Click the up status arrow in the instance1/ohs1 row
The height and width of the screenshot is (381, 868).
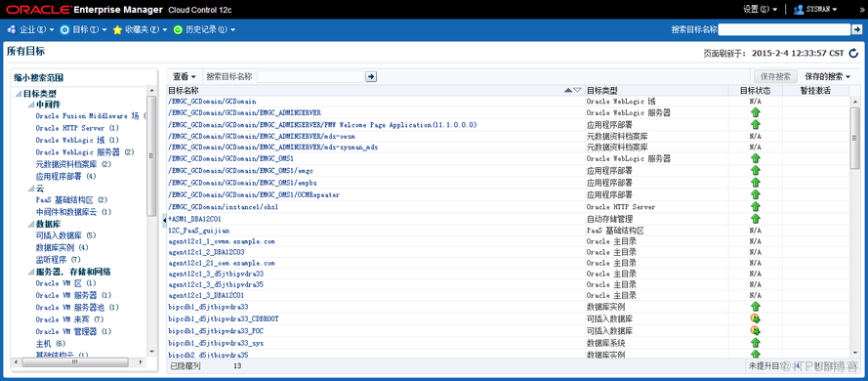755,206
